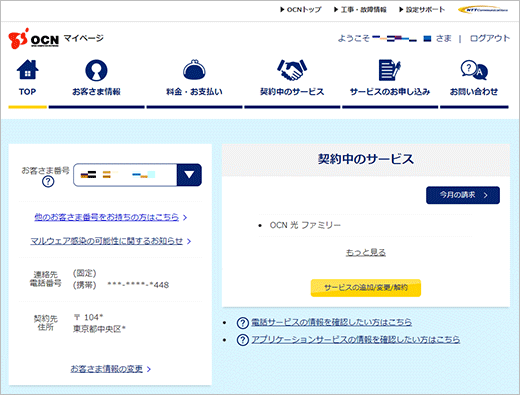Viewport: 520px width, 395px height.
Task: Click the サービスの追加/変更/解約 button
Action: [366, 288]
